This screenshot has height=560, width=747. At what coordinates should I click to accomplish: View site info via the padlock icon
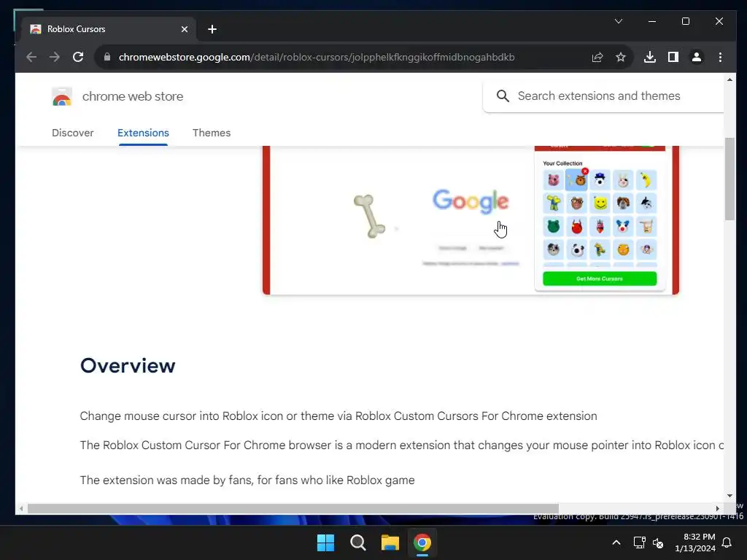(x=107, y=57)
